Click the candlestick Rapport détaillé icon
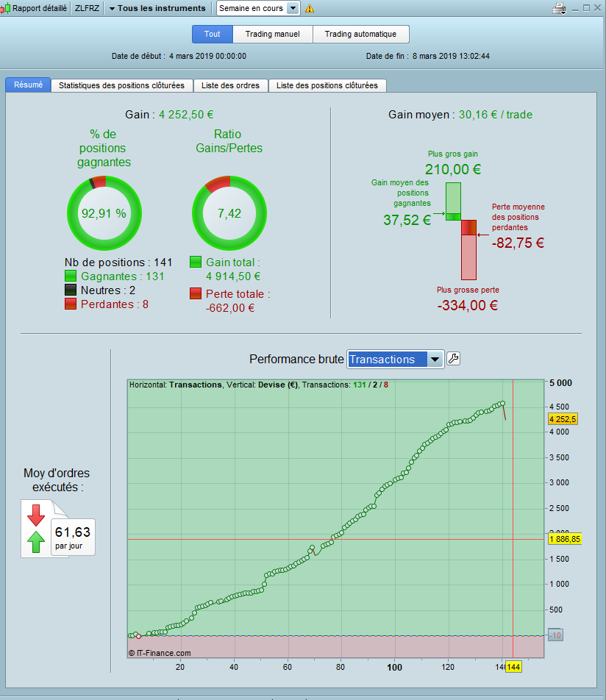This screenshot has width=606, height=700. (5, 9)
